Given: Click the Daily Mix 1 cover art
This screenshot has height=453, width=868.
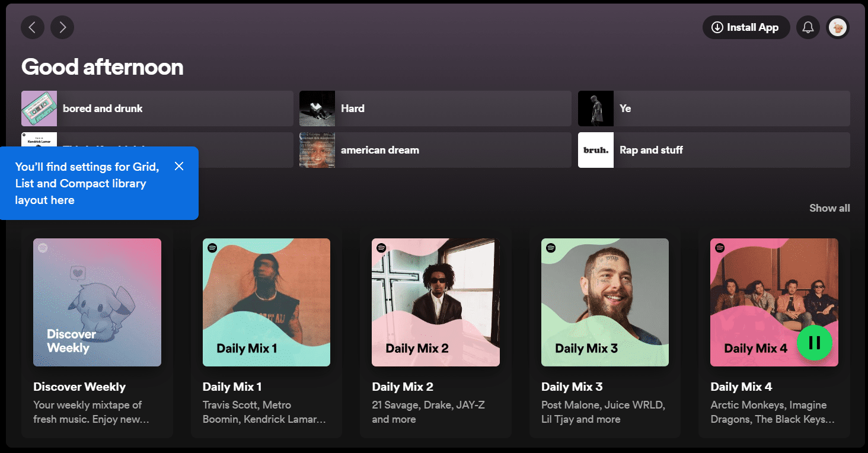Looking at the screenshot, I should [266, 302].
